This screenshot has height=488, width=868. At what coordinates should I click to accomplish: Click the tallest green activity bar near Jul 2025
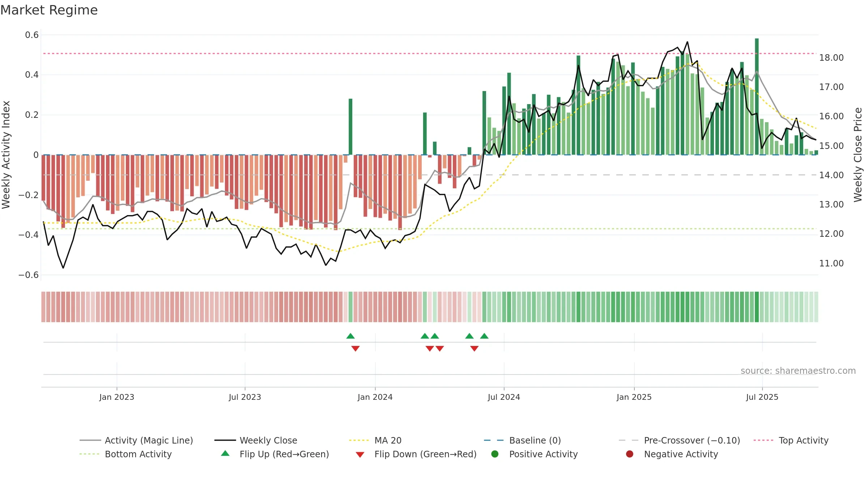pos(757,97)
